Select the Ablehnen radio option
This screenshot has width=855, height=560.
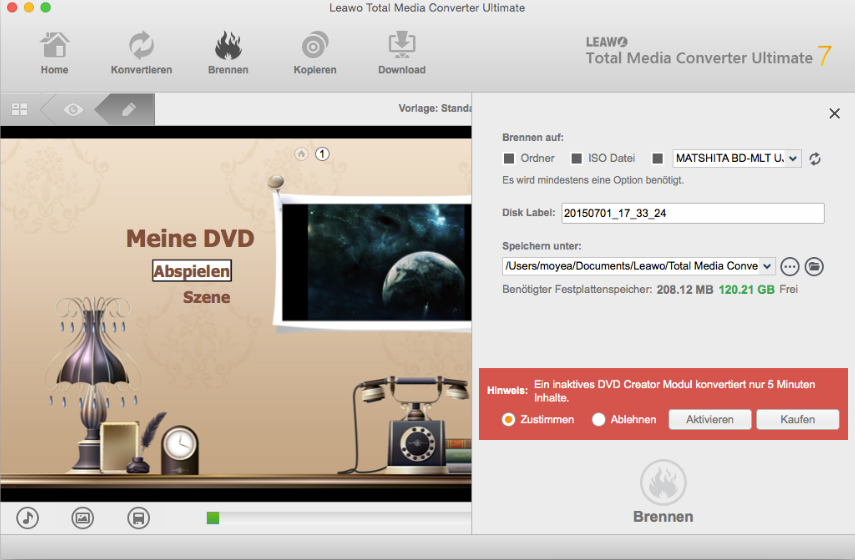point(599,419)
